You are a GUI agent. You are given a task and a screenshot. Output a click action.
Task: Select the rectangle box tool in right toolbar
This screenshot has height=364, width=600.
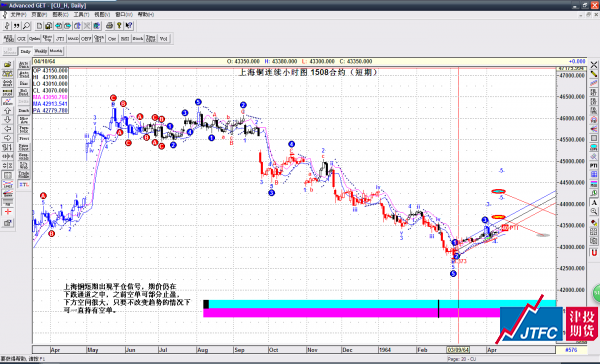(x=593, y=138)
